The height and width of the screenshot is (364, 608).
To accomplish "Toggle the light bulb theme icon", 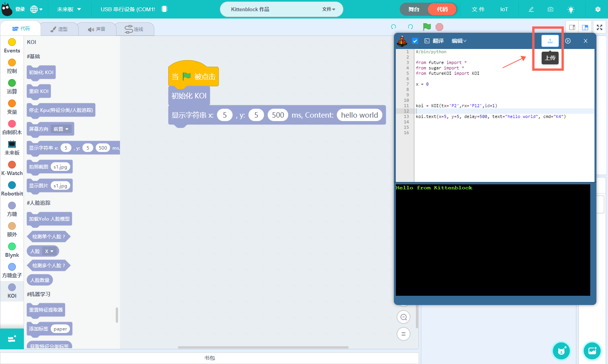I will [x=571, y=9].
